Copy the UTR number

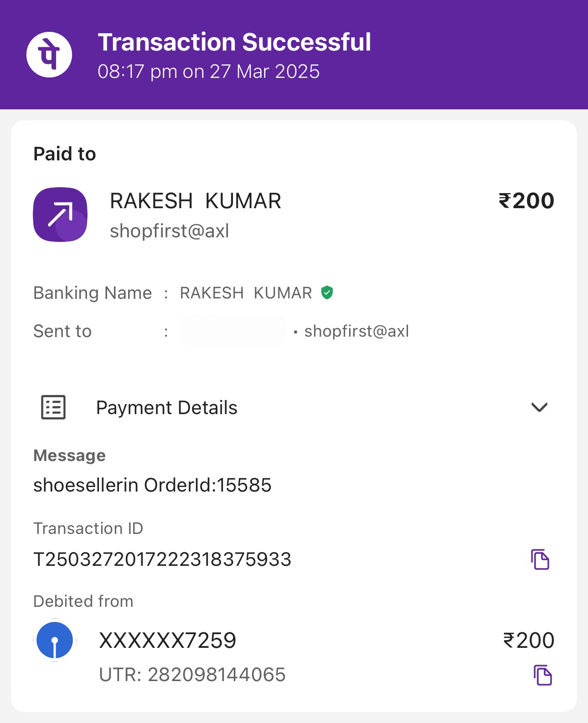pos(542,675)
